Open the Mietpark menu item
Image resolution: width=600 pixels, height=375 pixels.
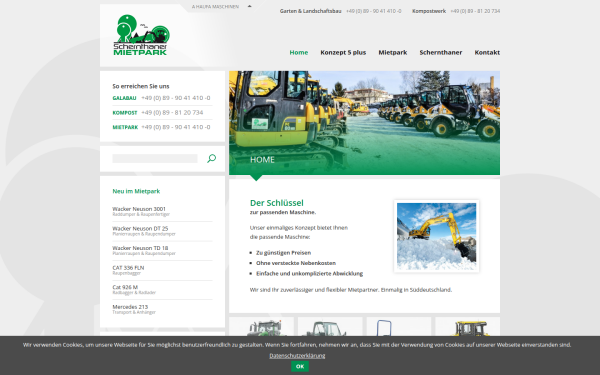click(393, 52)
